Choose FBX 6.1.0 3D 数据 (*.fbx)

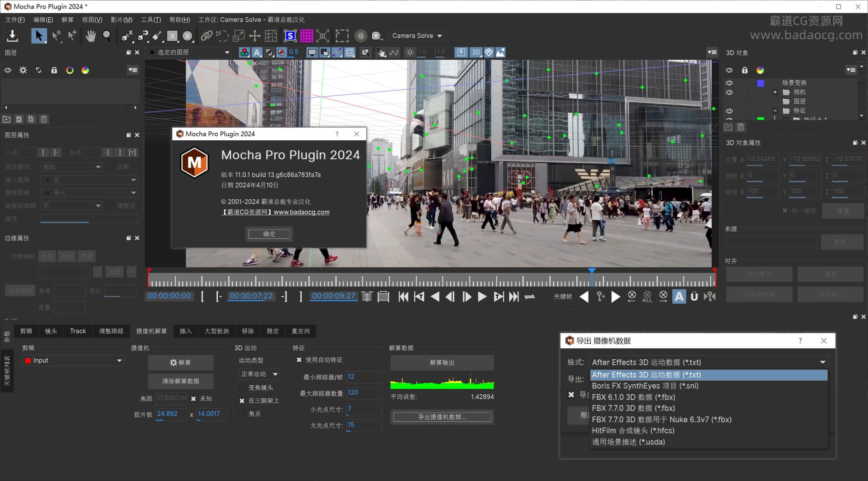709,397
